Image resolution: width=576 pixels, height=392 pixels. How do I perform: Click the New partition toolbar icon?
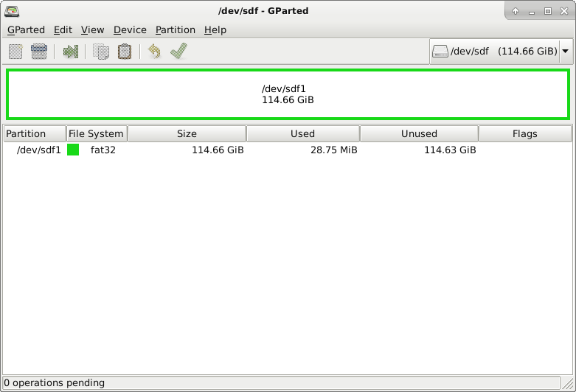[15, 52]
